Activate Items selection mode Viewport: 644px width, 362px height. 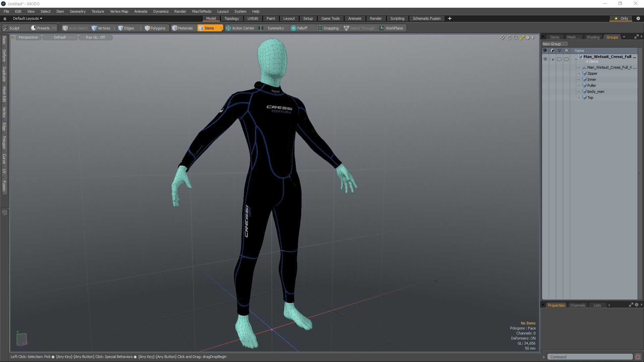point(210,28)
